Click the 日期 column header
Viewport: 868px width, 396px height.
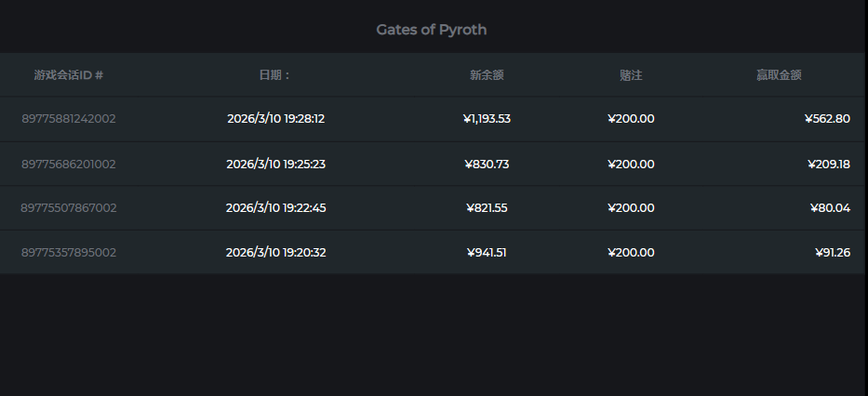(x=275, y=75)
